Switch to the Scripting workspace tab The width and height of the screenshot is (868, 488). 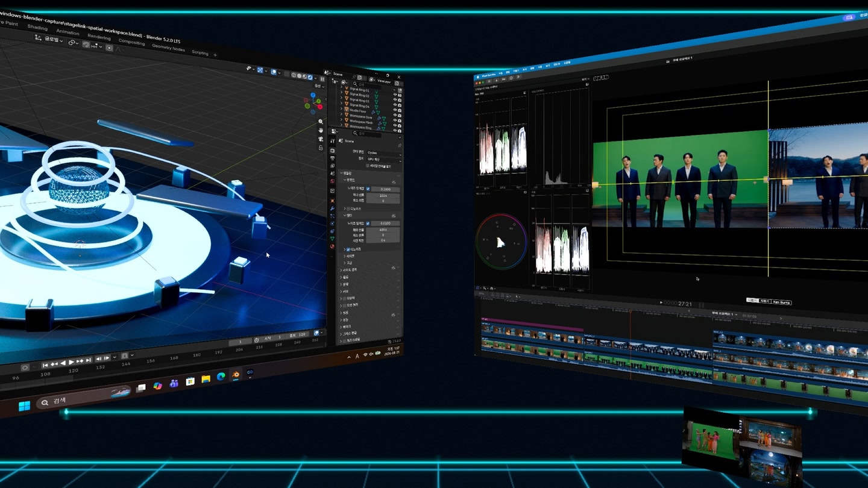[x=200, y=52]
